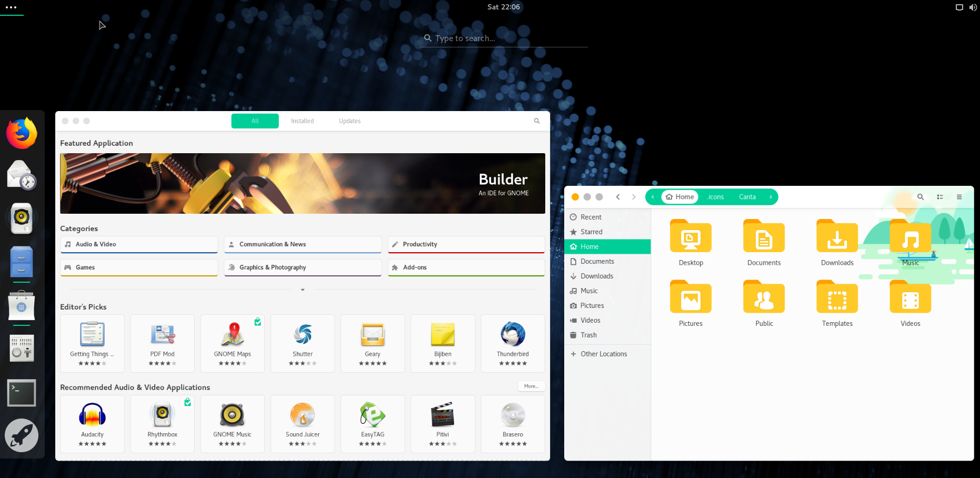The width and height of the screenshot is (980, 478).
Task: Click the Files search icon
Action: [921, 197]
